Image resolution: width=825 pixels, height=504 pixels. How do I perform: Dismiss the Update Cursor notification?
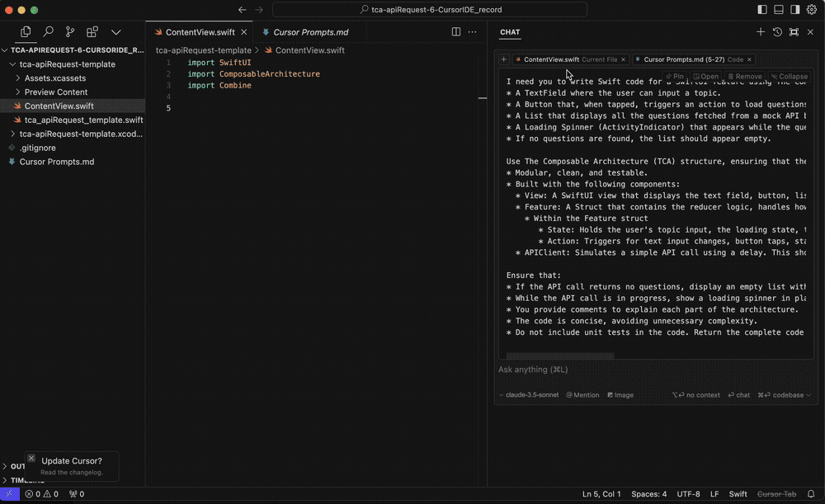[x=31, y=459]
